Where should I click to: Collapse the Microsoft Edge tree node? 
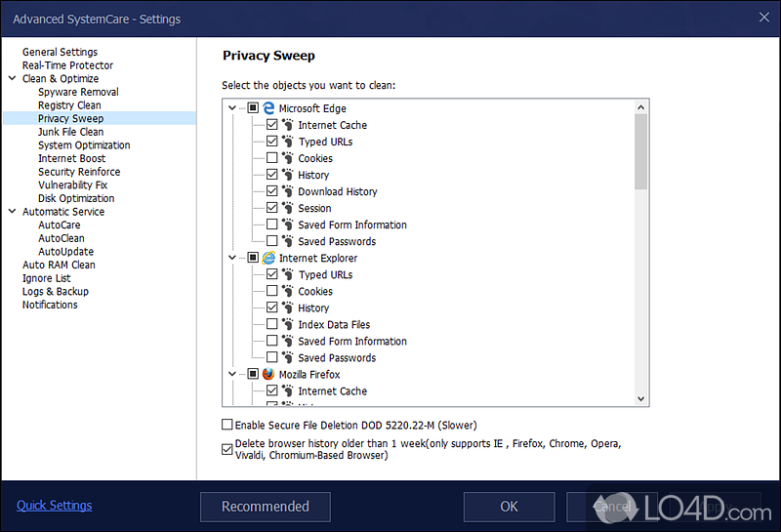click(x=232, y=107)
